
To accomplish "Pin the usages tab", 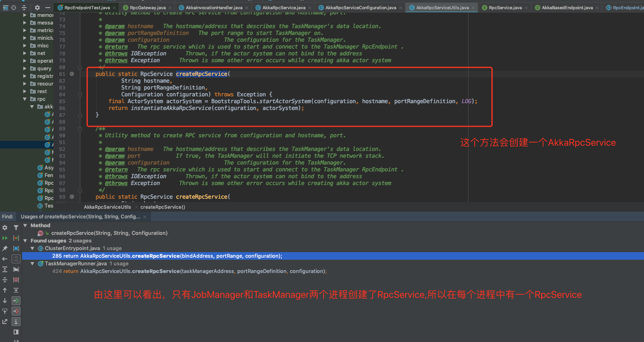I will [x=5, y=248].
